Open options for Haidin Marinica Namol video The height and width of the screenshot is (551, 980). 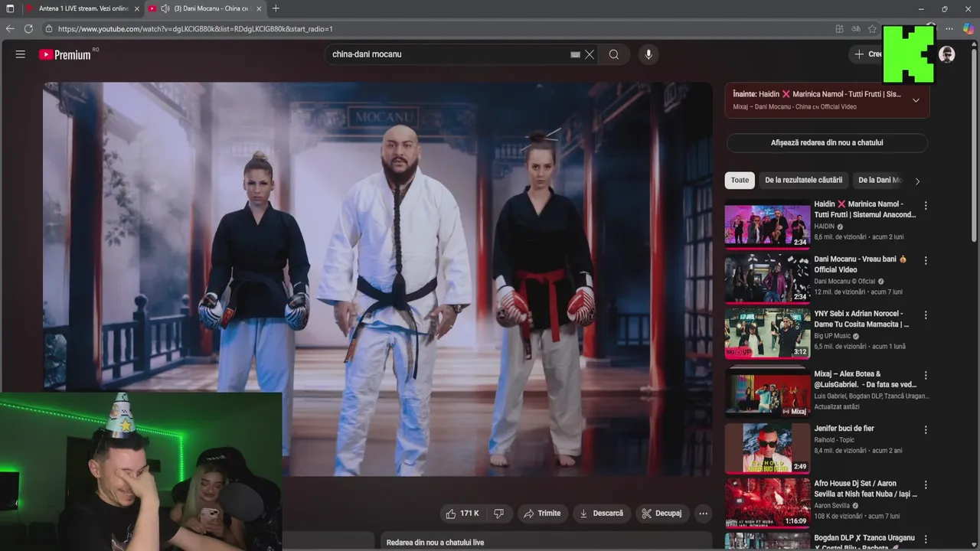point(926,206)
